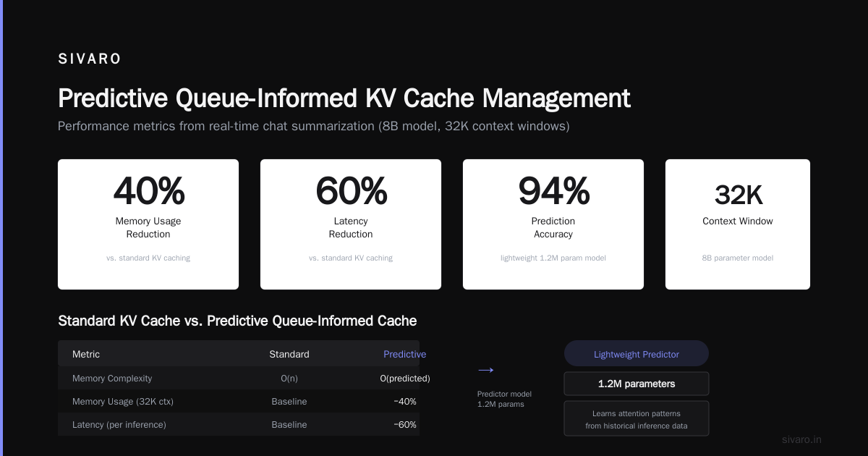Click the Predictor model 1.2M params caption
This screenshot has width=868, height=456.
coord(504,399)
